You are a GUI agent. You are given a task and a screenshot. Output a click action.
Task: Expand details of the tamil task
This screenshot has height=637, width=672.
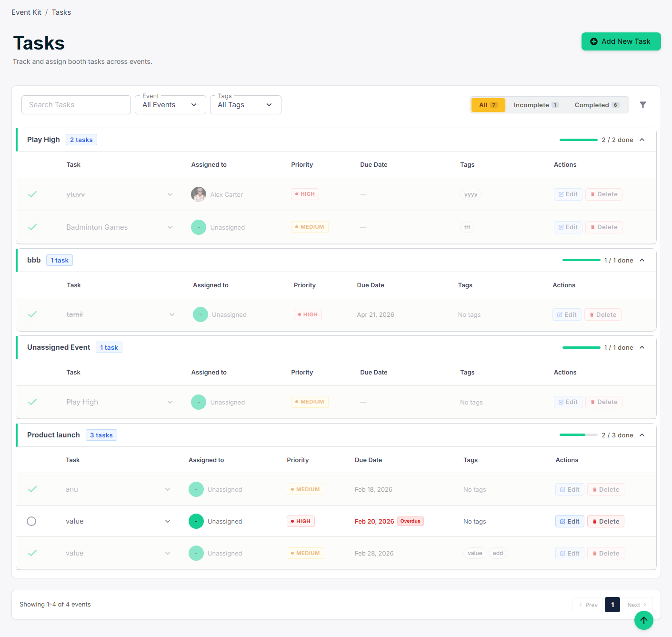pos(172,314)
